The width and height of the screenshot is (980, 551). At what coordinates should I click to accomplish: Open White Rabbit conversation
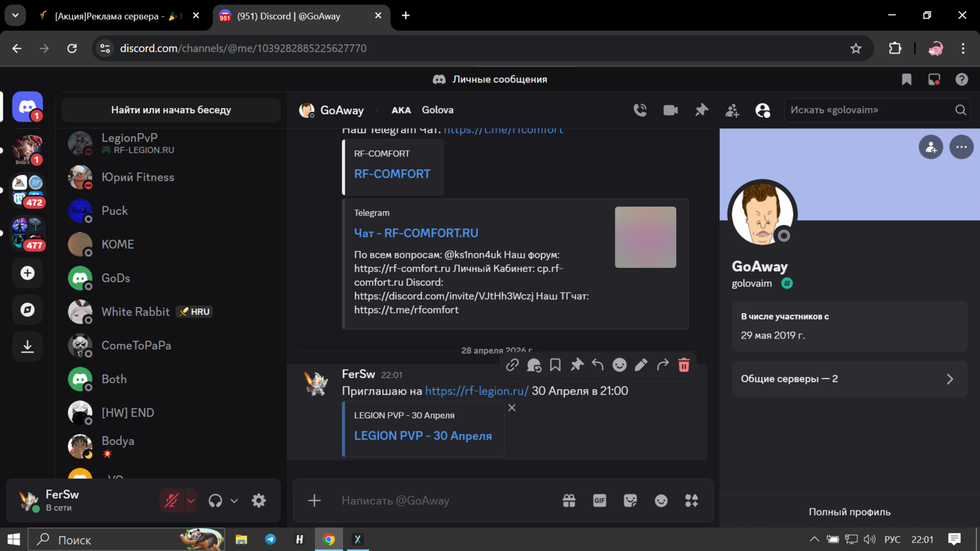[171, 312]
